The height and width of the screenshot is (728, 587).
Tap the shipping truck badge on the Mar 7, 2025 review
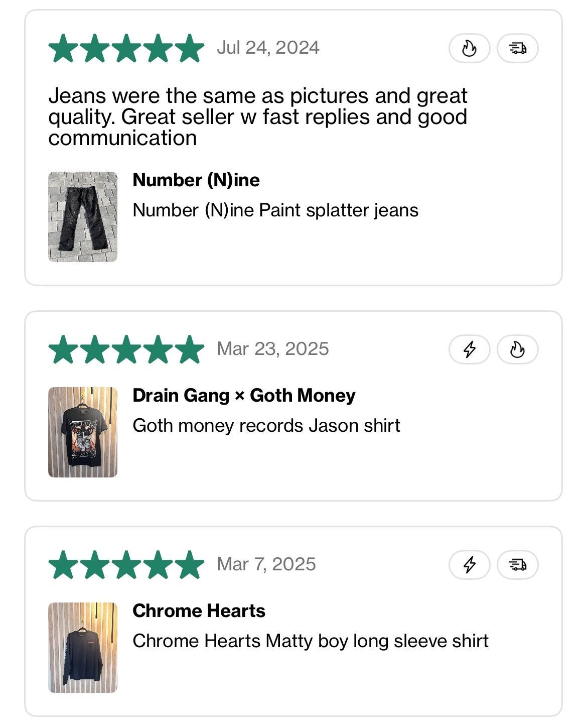click(517, 565)
